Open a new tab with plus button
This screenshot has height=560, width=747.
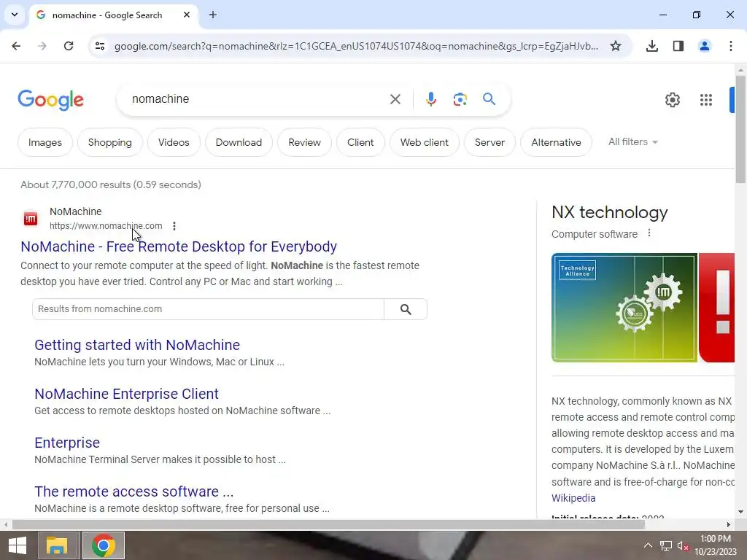(x=213, y=15)
